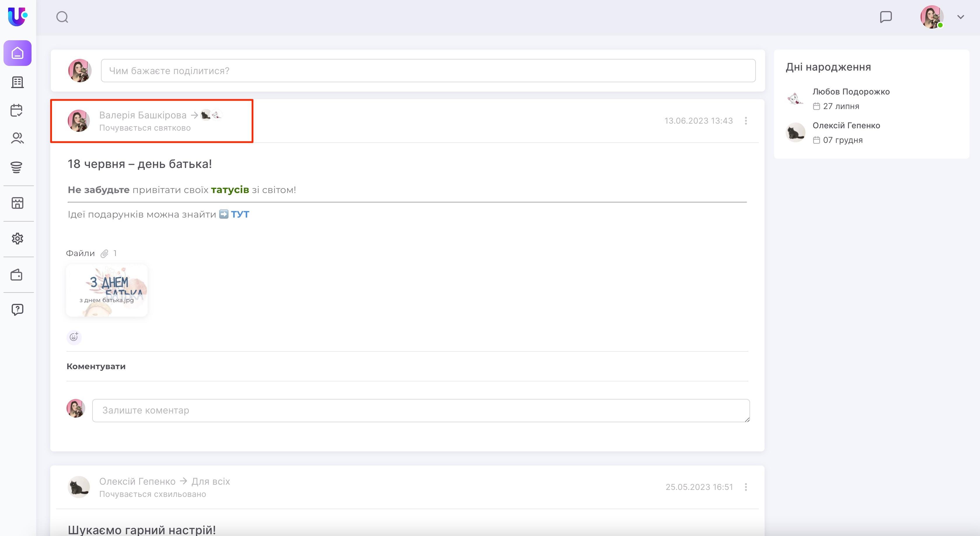Screen dimensions: 980x536
Task: Open the calendar tasks icon in sidebar
Action: [x=17, y=110]
